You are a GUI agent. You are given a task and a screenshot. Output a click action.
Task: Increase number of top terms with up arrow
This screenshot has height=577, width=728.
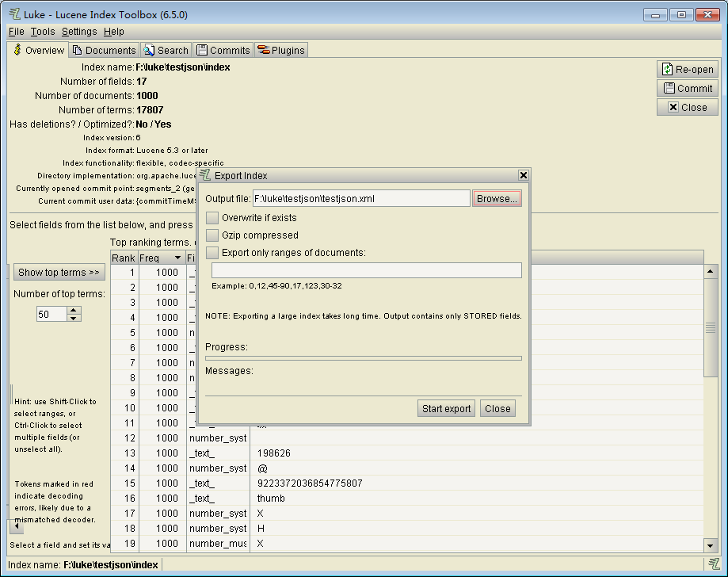click(74, 311)
